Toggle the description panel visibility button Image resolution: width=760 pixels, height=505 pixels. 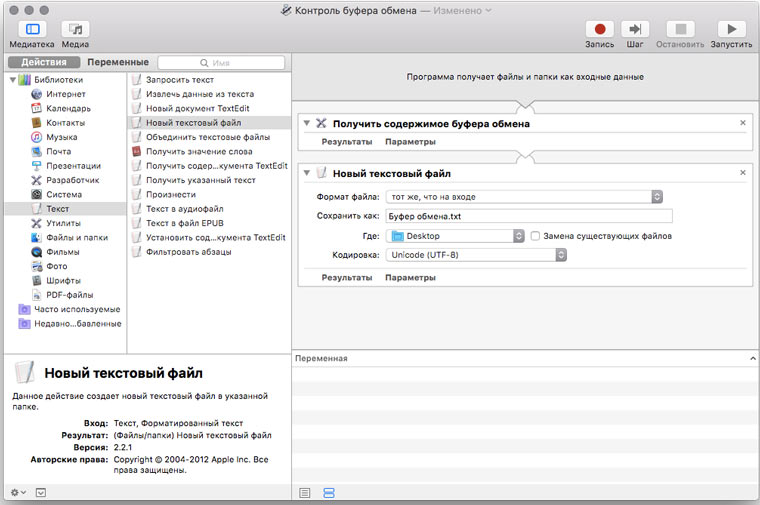(x=41, y=492)
